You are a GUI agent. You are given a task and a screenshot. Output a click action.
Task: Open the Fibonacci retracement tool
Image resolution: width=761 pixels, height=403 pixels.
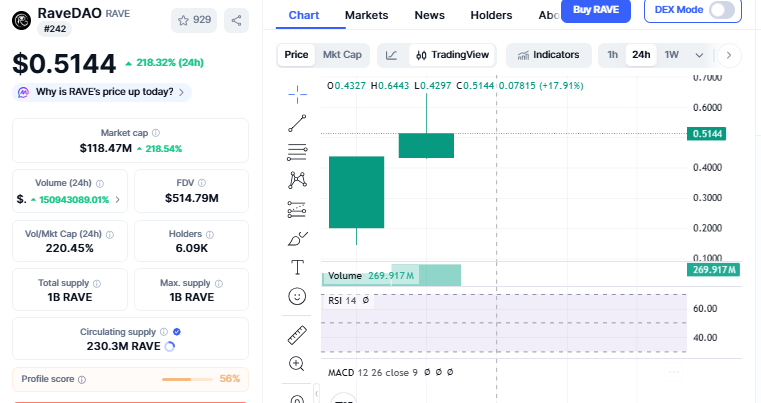(x=297, y=152)
